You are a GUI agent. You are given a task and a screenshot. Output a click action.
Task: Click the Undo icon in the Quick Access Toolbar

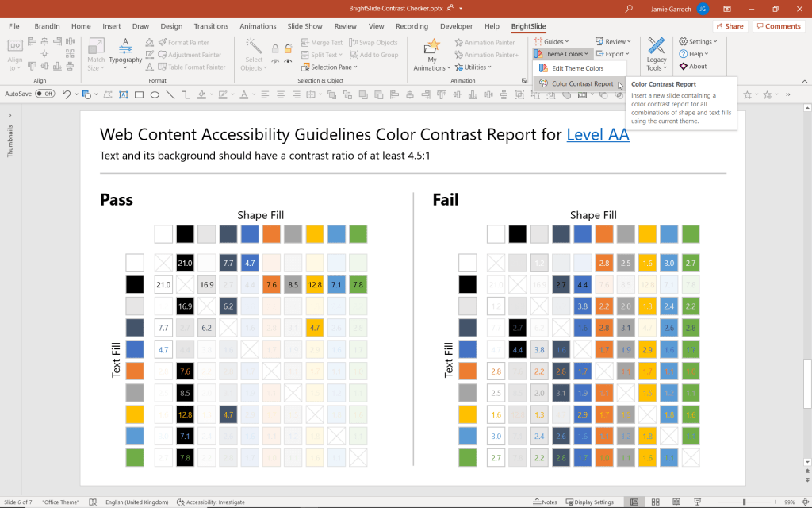(x=67, y=94)
